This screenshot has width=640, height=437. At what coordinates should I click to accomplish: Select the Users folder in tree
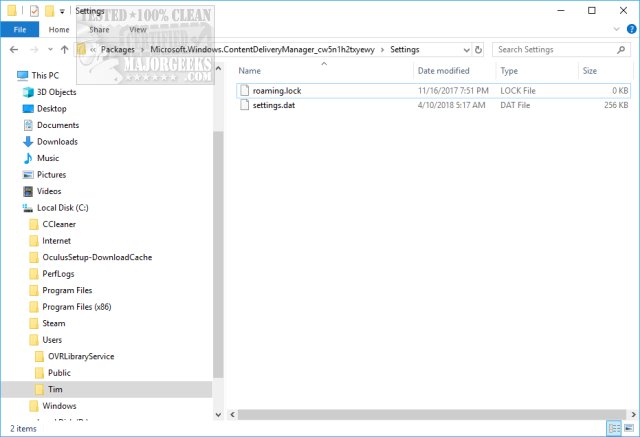tap(52, 340)
